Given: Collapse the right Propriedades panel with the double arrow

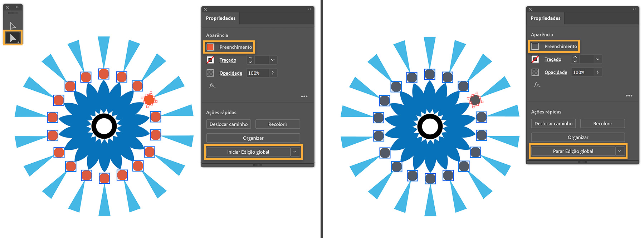Looking at the screenshot, I should (x=634, y=9).
